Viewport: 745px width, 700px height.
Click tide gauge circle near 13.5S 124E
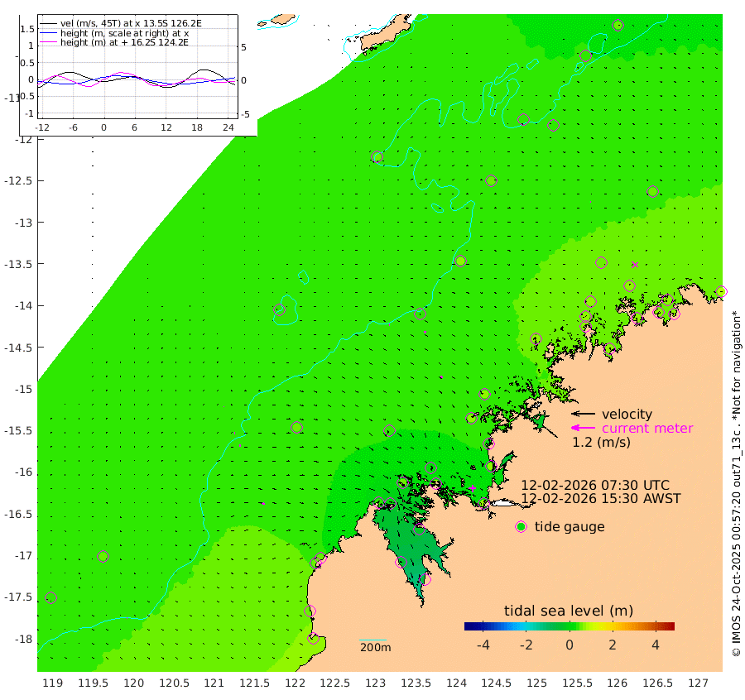click(460, 261)
